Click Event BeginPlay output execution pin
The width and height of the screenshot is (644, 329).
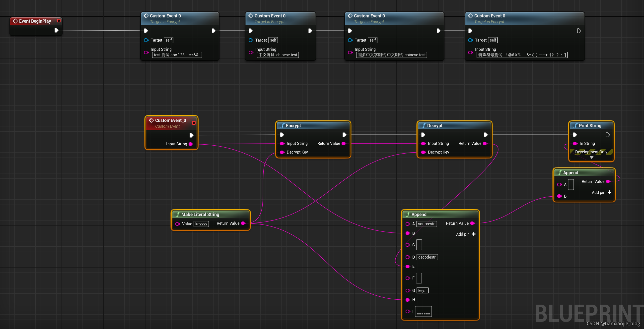click(56, 30)
